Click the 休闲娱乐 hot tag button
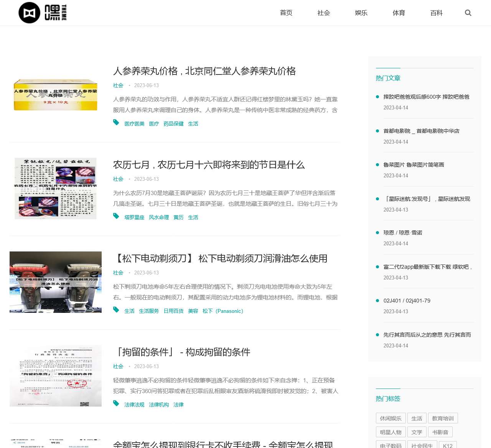Screen dimensions: 491x448 [390, 418]
